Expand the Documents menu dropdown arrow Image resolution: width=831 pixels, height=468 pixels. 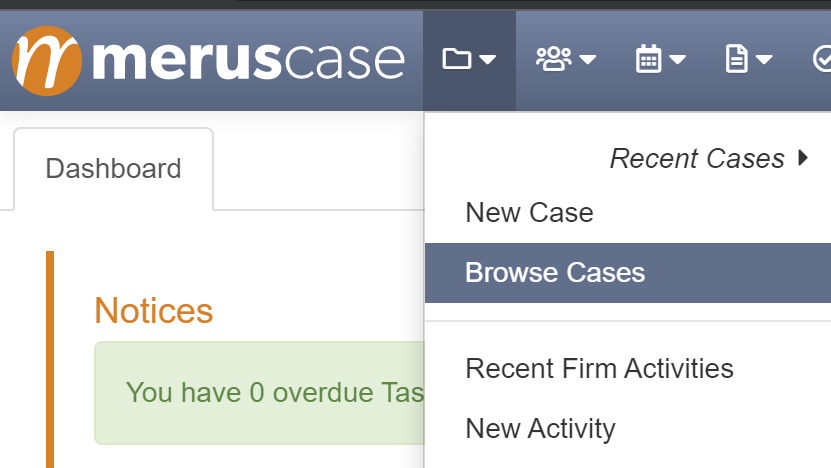pos(764,59)
